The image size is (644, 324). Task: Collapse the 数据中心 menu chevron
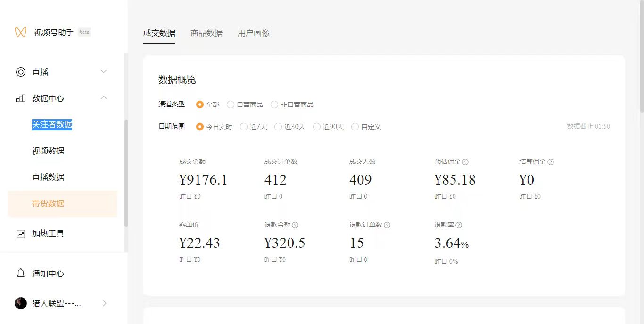pos(104,98)
